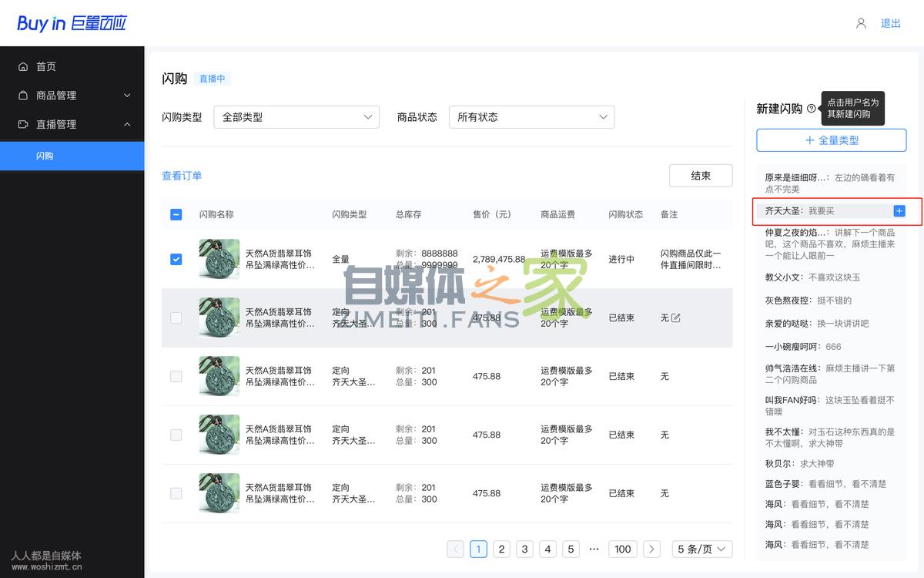The height and width of the screenshot is (578, 924).
Task: Uncheck the first product row's checkbox
Action: click(176, 259)
